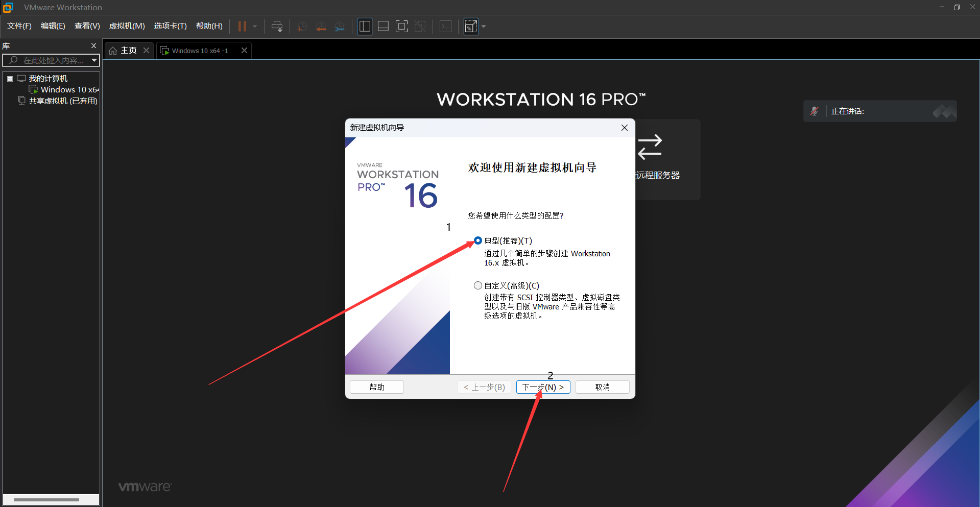Open the console view toolbar icon
The image size is (980, 507).
445,27
